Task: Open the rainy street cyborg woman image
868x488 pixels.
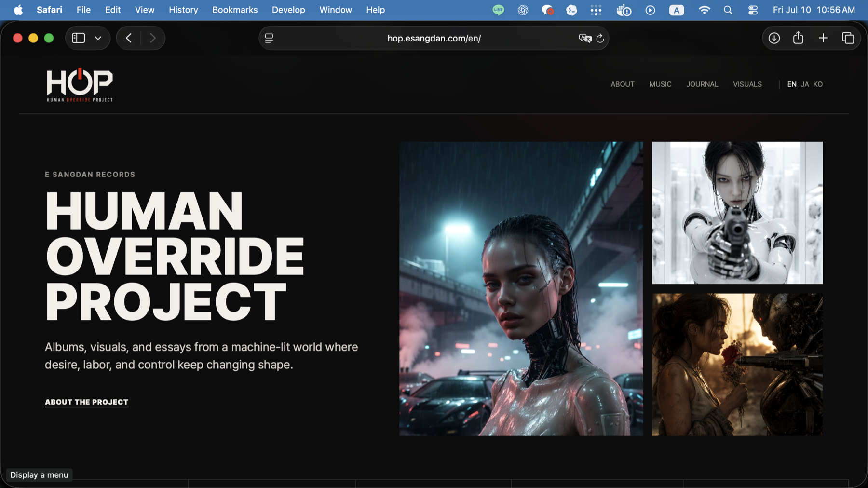Action: pyautogui.click(x=521, y=288)
